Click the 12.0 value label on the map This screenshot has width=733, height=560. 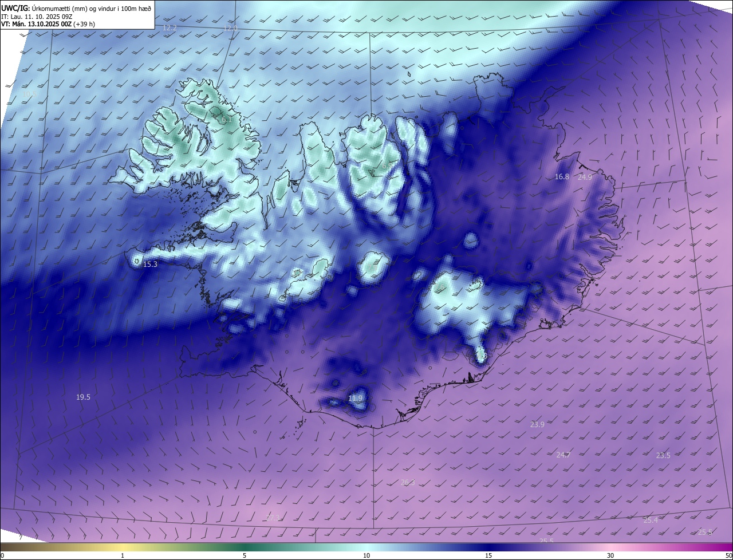[x=230, y=28]
